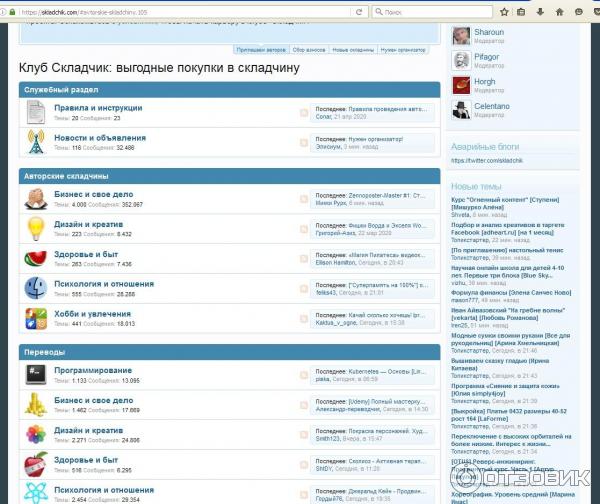Viewport: 600px width, 504px height.
Task: Open the twitter.com/skladchik emergency blog link
Action: [x=486, y=160]
